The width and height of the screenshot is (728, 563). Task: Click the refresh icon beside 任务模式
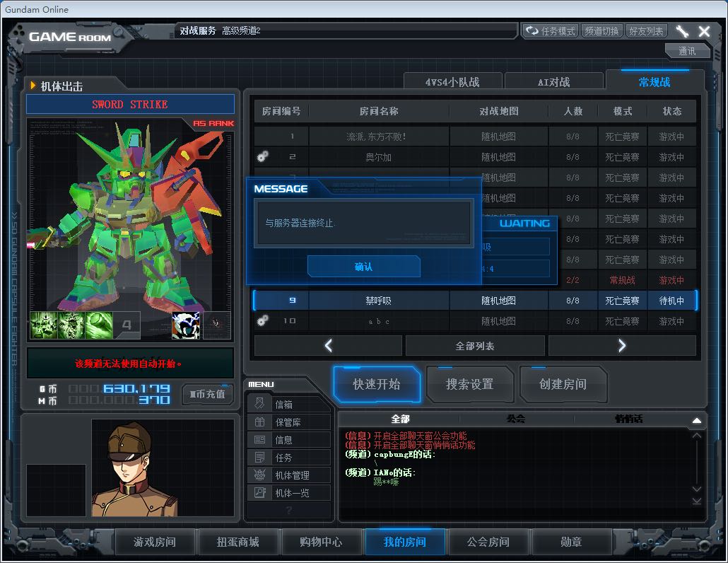[x=532, y=30]
